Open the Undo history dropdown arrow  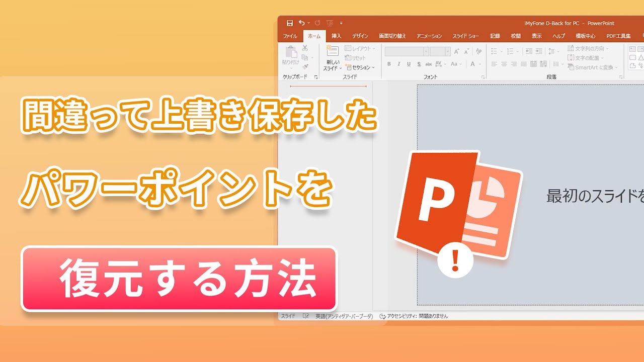[308, 23]
